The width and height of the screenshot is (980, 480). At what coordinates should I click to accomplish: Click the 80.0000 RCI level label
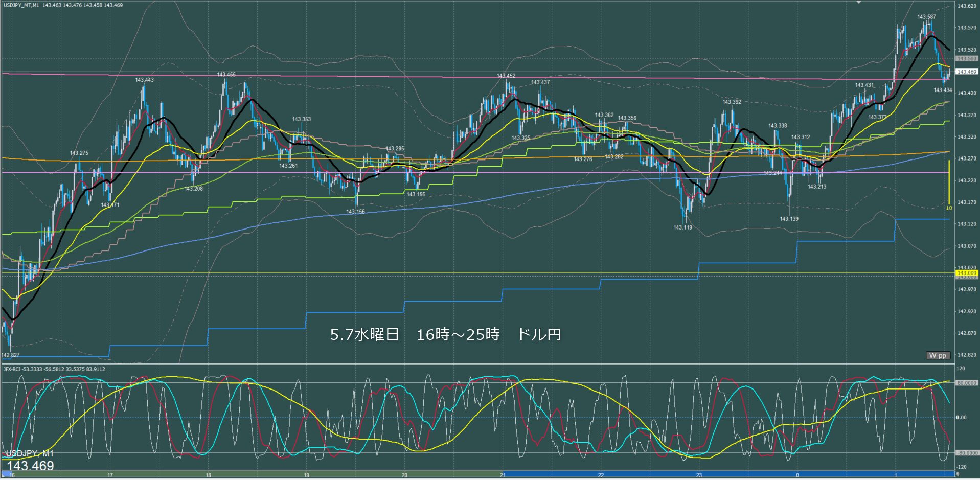coord(967,383)
